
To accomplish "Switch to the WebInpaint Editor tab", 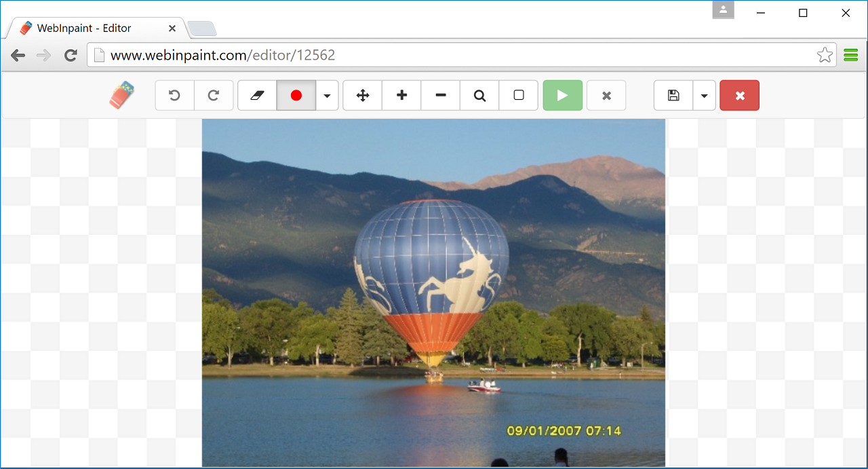I will 88,28.
